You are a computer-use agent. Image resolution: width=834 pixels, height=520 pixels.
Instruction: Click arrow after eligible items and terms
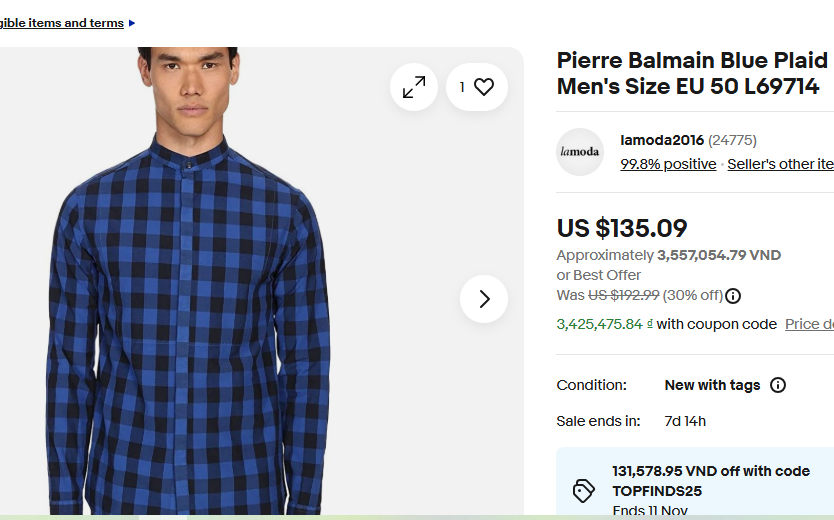point(132,23)
